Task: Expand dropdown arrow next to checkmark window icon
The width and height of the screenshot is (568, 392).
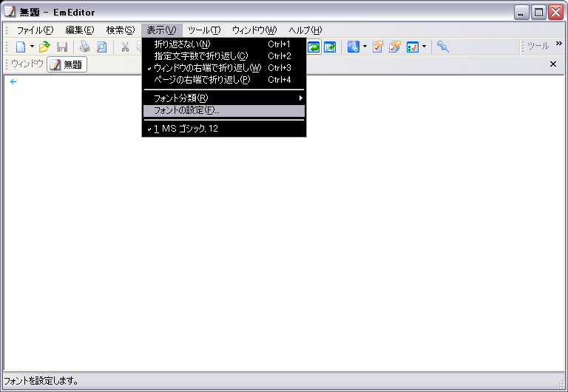Action: point(425,47)
